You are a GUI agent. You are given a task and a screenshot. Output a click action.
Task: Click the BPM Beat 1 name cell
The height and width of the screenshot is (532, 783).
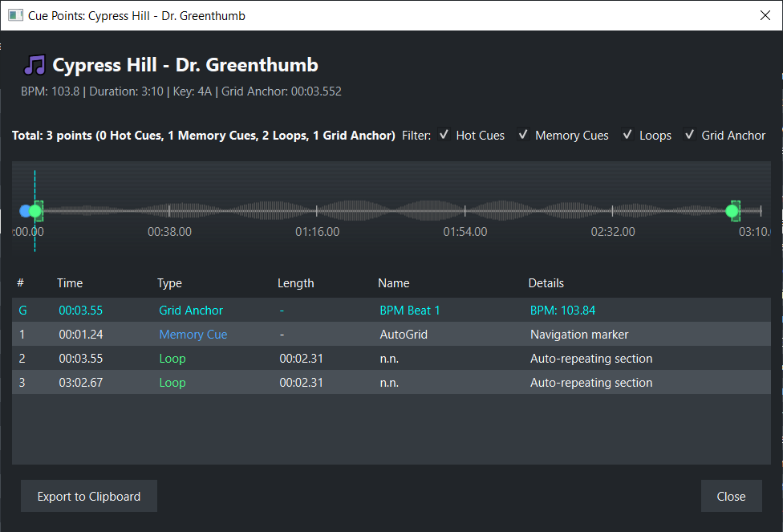point(409,311)
